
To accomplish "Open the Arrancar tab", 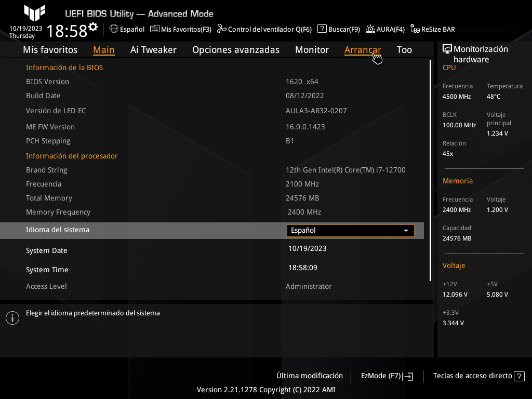I will point(363,50).
